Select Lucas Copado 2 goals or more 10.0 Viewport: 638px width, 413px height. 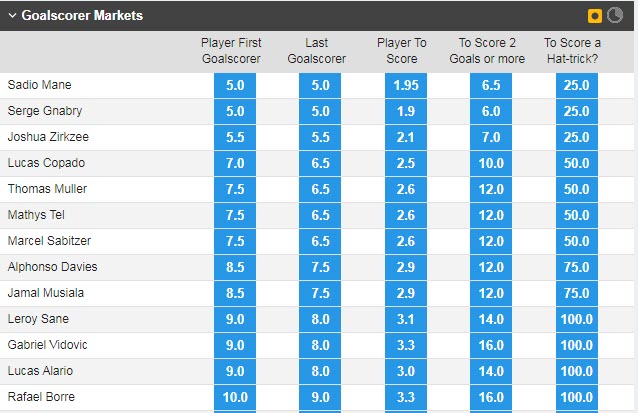pyautogui.click(x=492, y=163)
